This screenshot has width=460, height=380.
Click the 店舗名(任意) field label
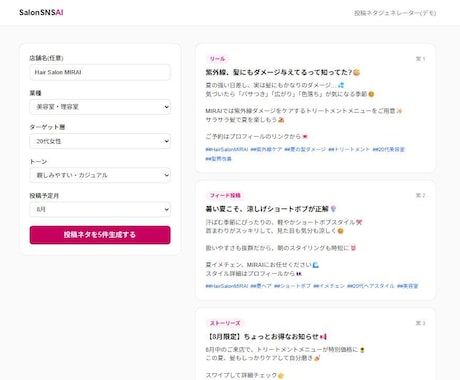tap(46, 58)
